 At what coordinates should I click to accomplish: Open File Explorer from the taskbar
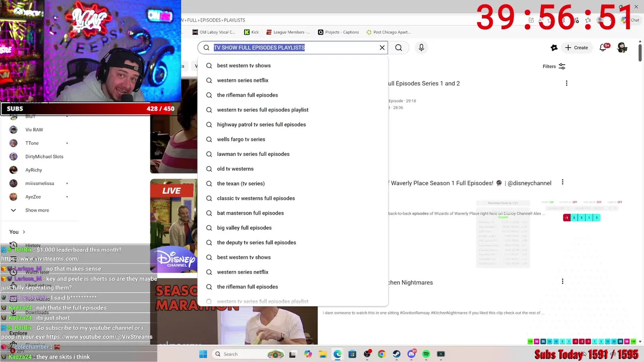[323, 354]
